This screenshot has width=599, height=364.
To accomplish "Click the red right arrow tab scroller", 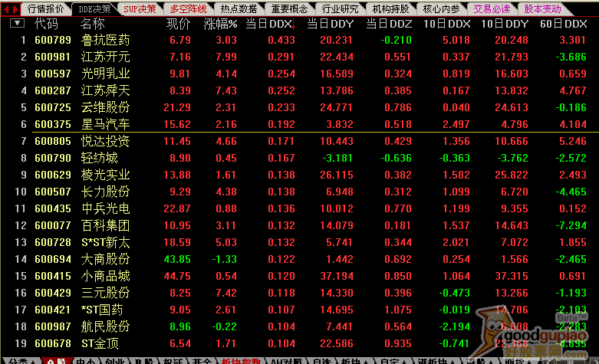I will tap(15, 8).
